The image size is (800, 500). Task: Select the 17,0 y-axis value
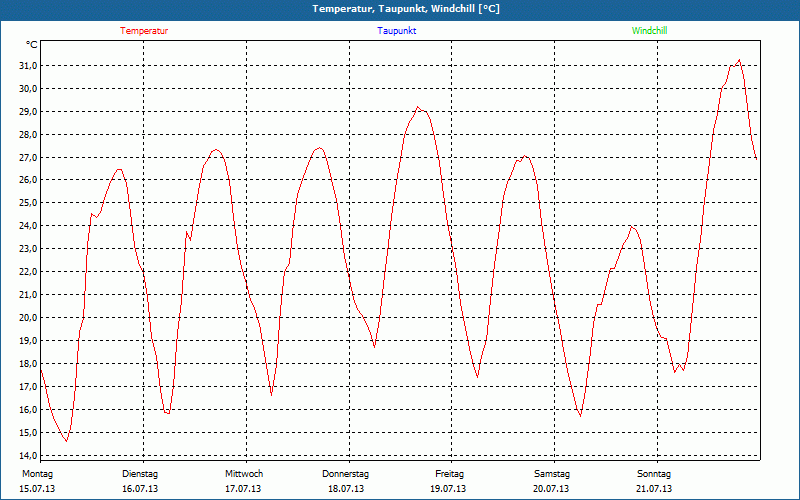click(x=28, y=387)
